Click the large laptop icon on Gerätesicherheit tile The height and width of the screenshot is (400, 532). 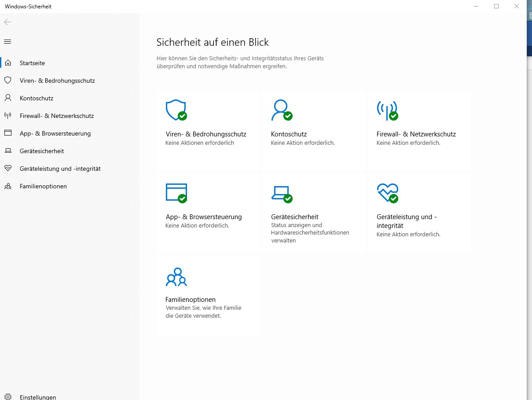pos(282,194)
